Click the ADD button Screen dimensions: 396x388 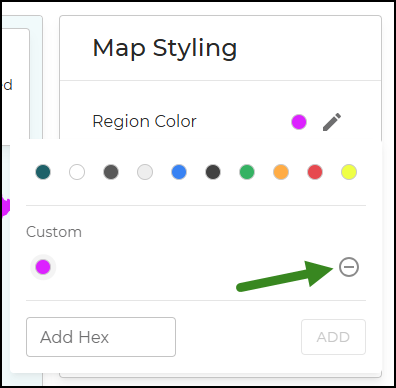pos(333,337)
